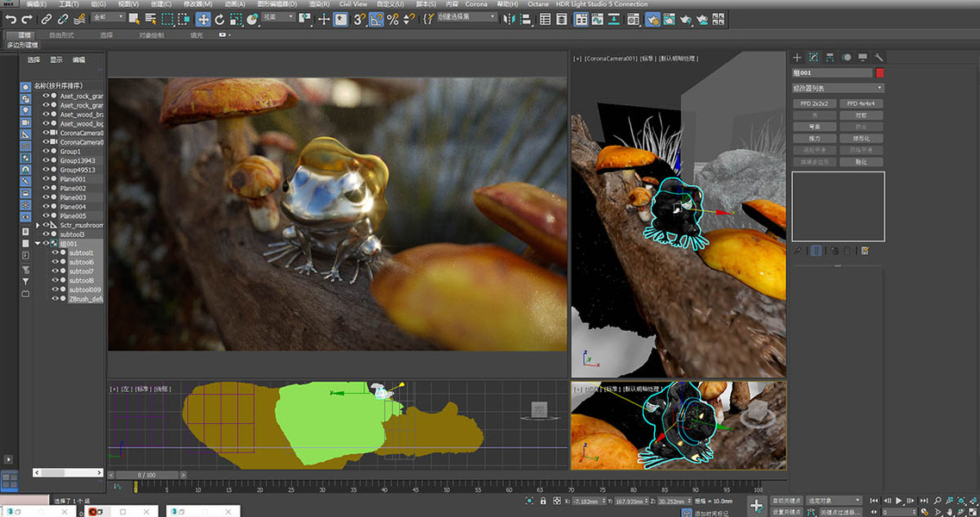Click the Bind to Space Warp icon

pyautogui.click(x=79, y=19)
